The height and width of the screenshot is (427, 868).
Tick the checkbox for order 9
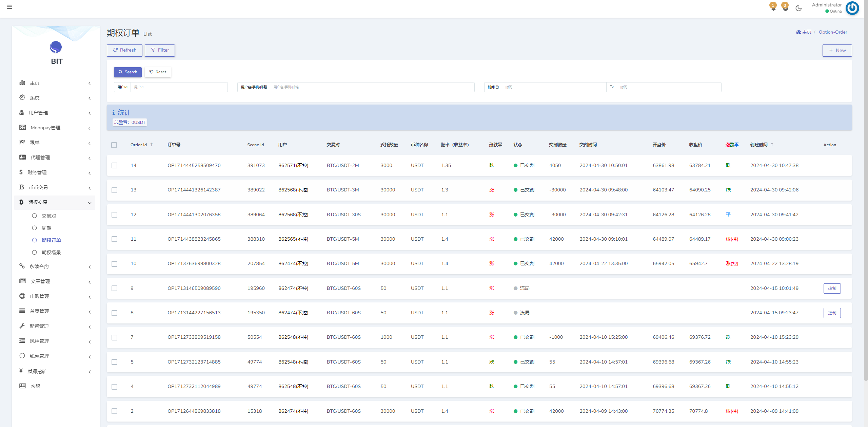(x=115, y=289)
